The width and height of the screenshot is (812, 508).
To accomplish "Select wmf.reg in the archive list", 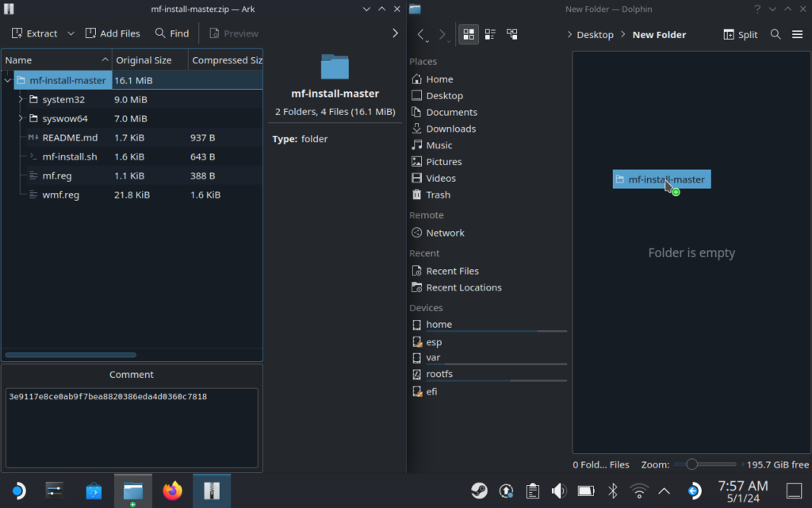I will coord(60,195).
